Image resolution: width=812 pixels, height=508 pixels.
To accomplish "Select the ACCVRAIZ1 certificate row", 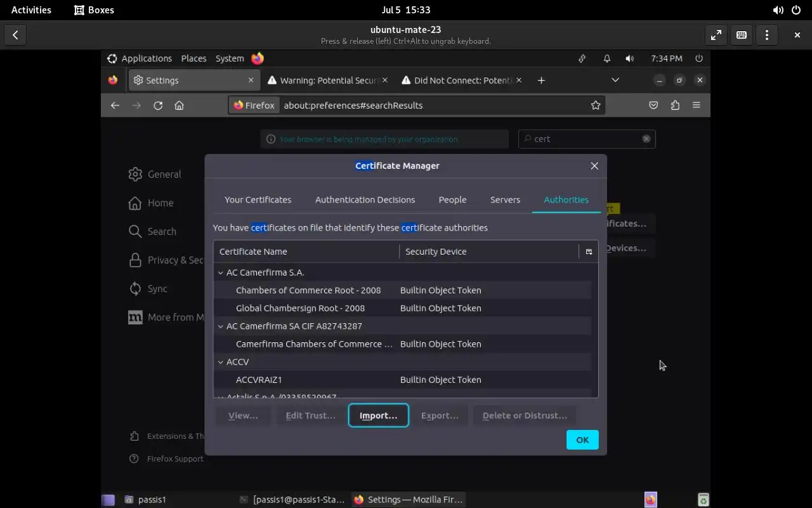I will point(402,380).
